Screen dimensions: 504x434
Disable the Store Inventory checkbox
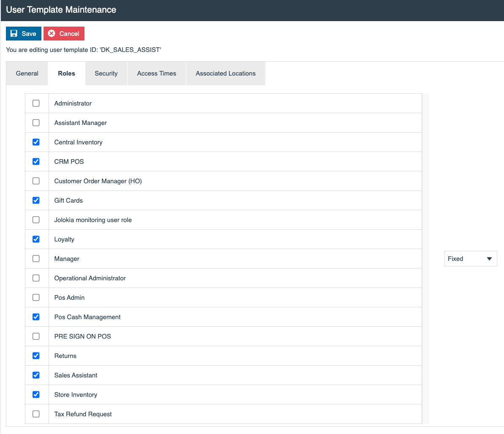click(36, 394)
